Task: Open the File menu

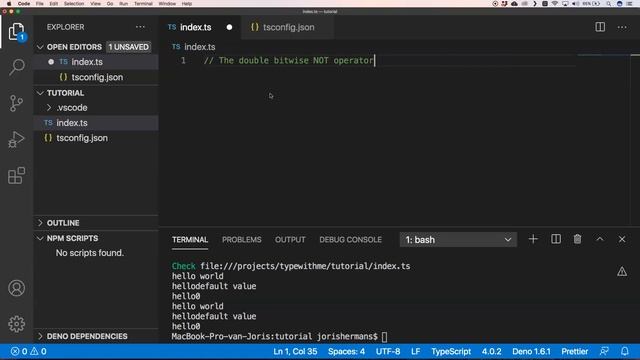Action: click(x=40, y=4)
